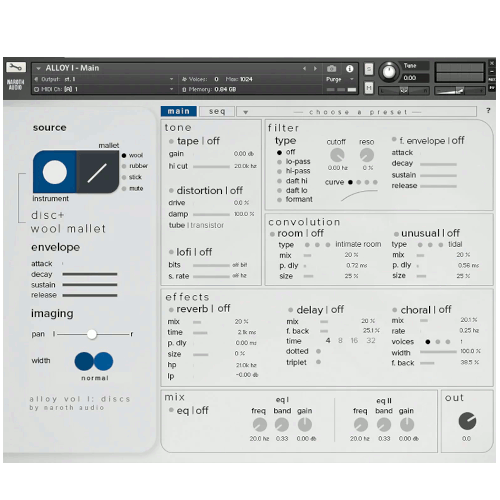Adjust the filter reso knob
Image resolution: width=500 pixels, height=500 pixels.
click(367, 155)
